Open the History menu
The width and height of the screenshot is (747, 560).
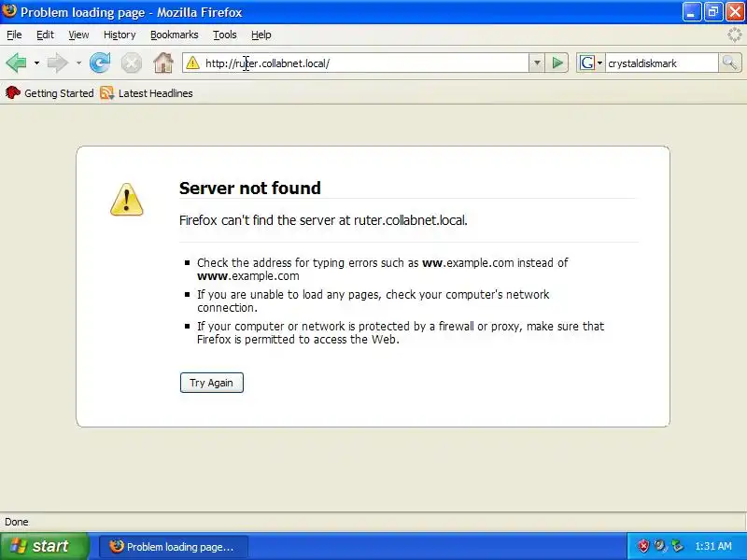[x=120, y=35]
